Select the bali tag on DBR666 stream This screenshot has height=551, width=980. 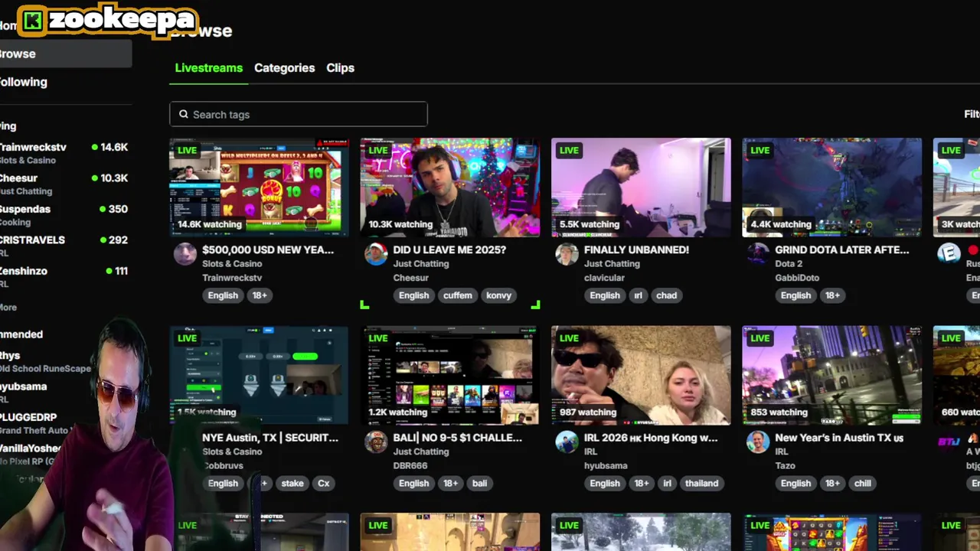pyautogui.click(x=479, y=483)
